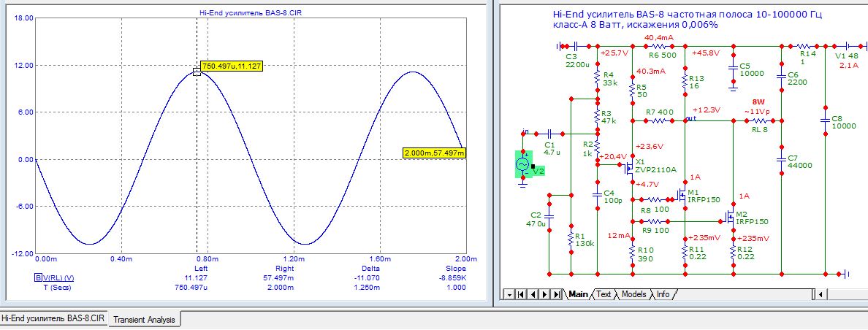Select resistor R13 16 symbol
868x330 pixels.
pyautogui.click(x=685, y=81)
